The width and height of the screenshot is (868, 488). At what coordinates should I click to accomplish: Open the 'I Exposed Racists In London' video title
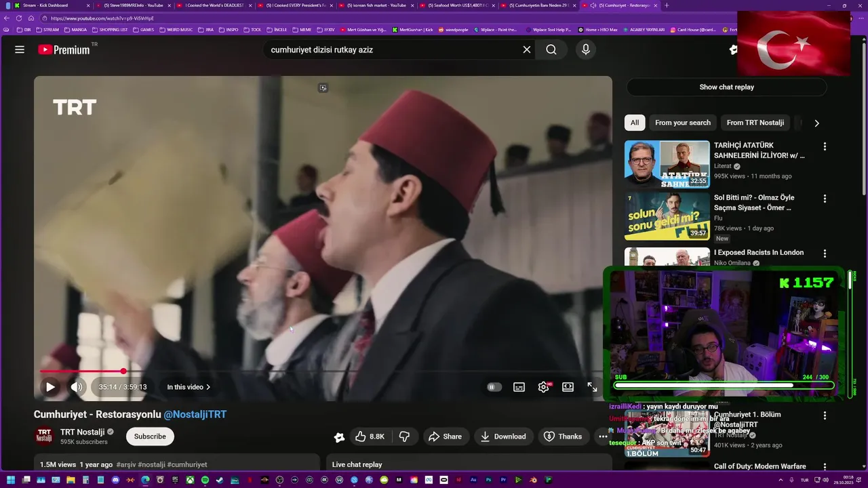(758, 252)
